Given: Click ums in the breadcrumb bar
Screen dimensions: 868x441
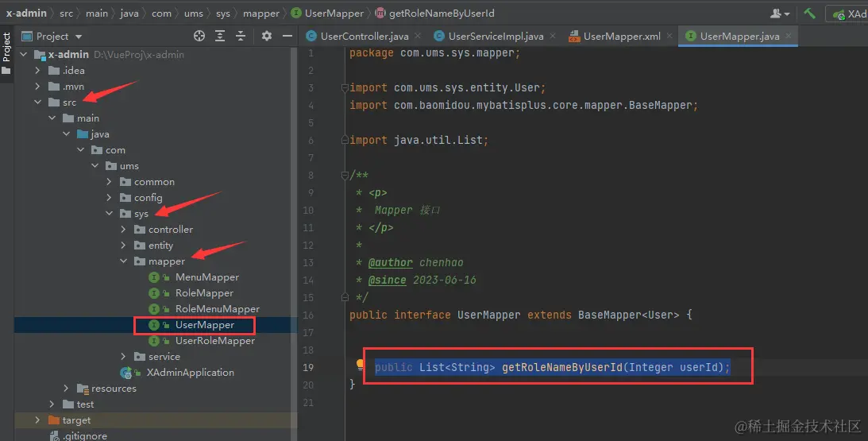Looking at the screenshot, I should click(193, 14).
